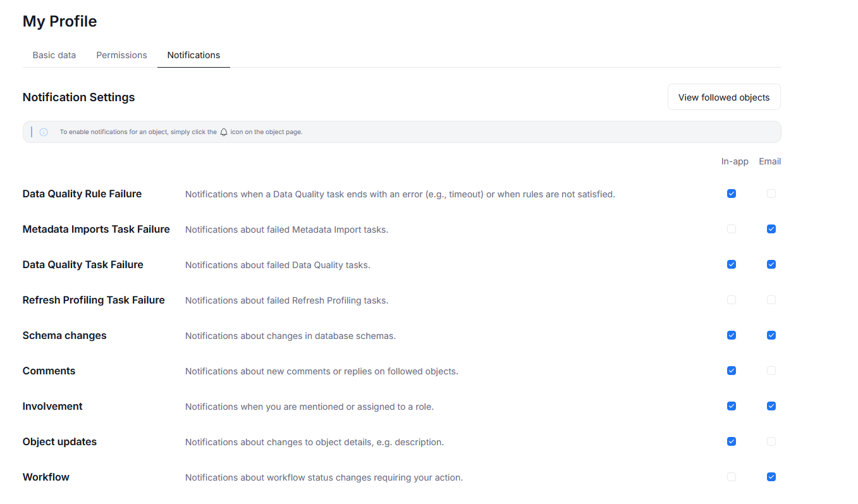Uncheck email for Metadata Imports Task Failure
This screenshot has width=858, height=504.
(771, 229)
